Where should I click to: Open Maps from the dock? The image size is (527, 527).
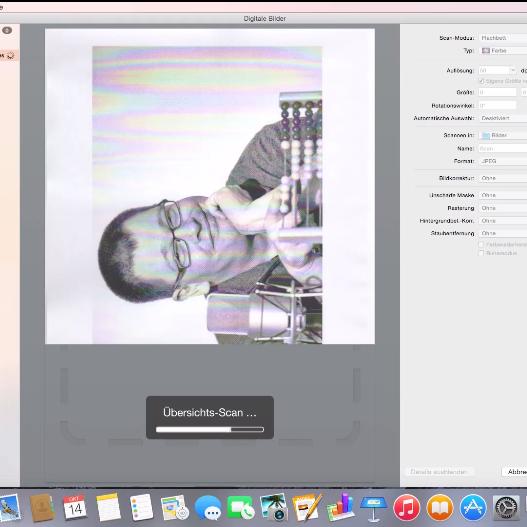(174, 508)
